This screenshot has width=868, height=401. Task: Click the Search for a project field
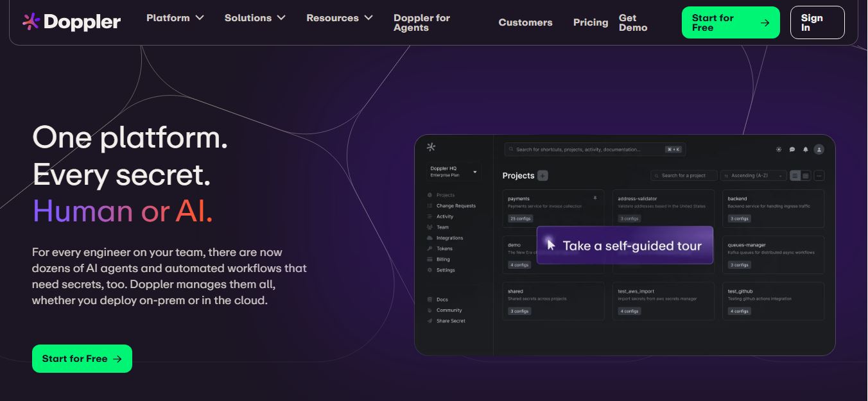pyautogui.click(x=683, y=176)
